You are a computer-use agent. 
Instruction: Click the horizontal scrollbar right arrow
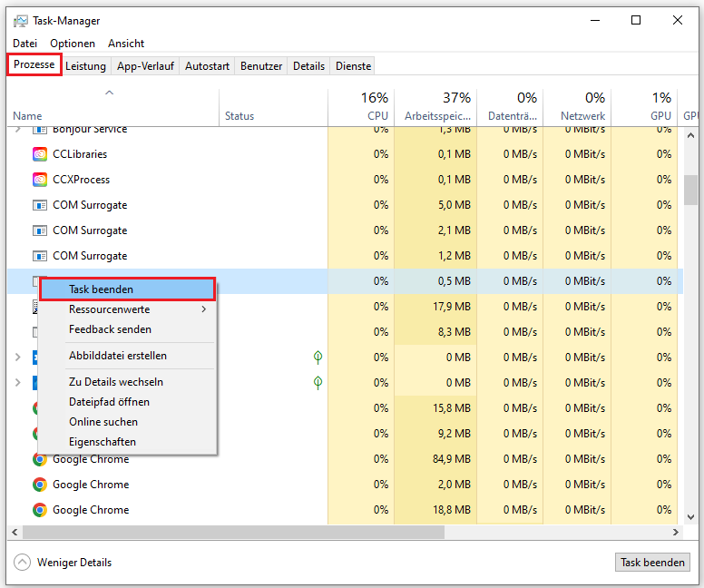[676, 533]
